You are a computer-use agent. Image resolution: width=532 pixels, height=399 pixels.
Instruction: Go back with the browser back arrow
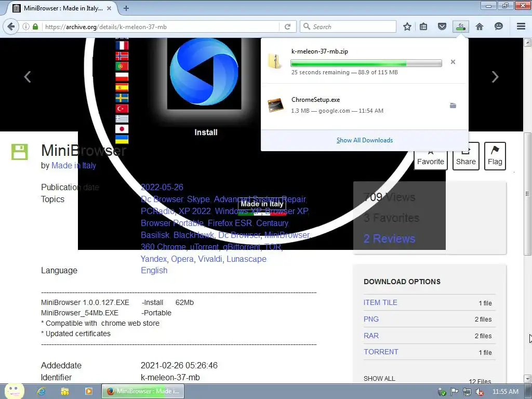(11, 26)
